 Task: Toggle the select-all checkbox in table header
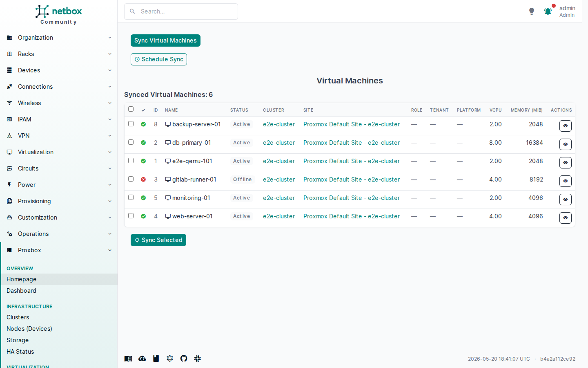pos(131,109)
